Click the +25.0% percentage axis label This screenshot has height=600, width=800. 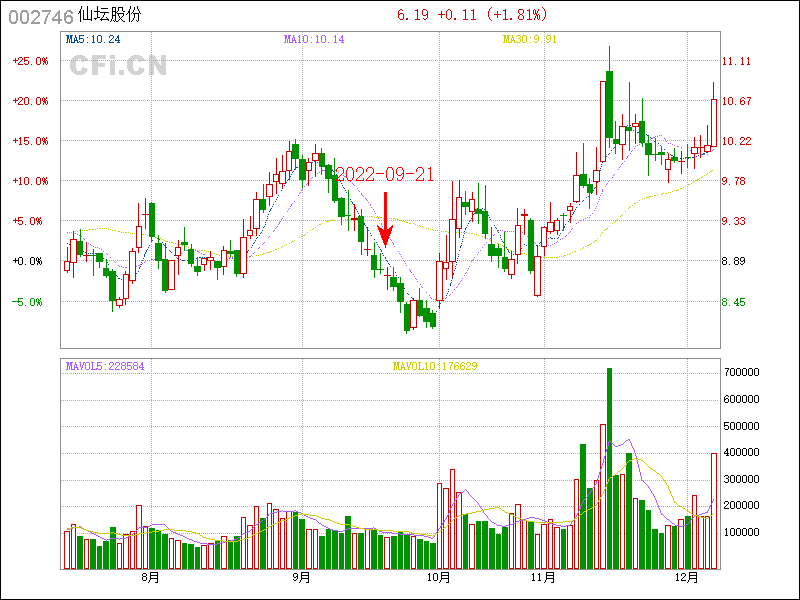[x=30, y=61]
